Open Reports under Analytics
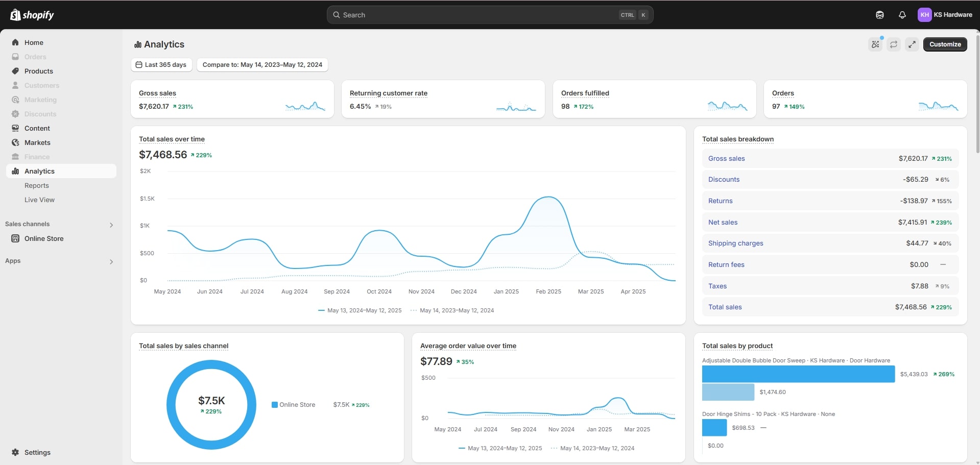The image size is (980, 465). [x=37, y=185]
